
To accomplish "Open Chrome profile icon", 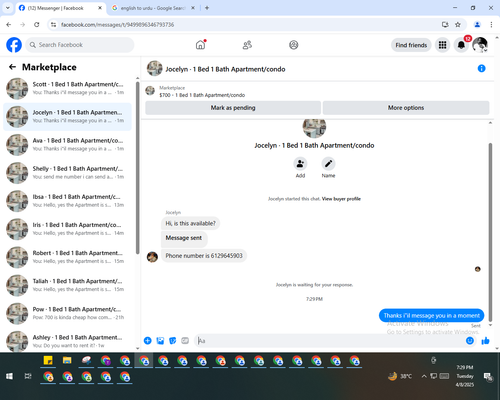I will click(477, 24).
